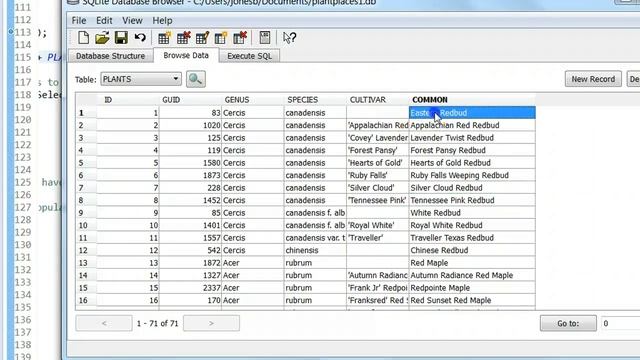Select the Autumn Radiance Red Maple cell

[x=472, y=276]
